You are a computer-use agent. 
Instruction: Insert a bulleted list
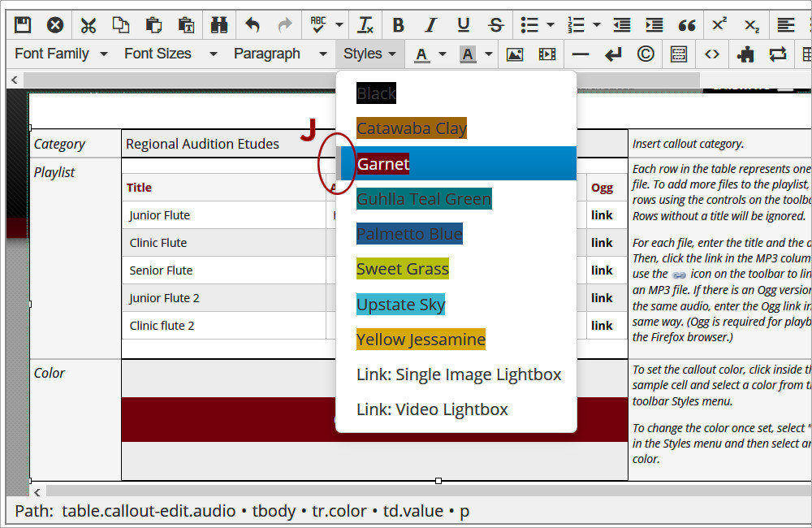[529, 25]
